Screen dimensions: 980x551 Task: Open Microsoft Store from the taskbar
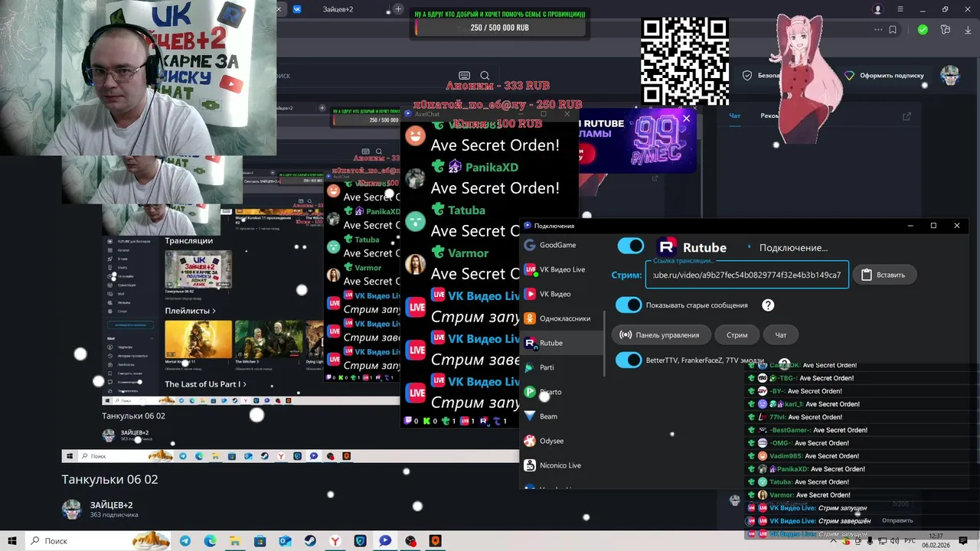click(260, 541)
